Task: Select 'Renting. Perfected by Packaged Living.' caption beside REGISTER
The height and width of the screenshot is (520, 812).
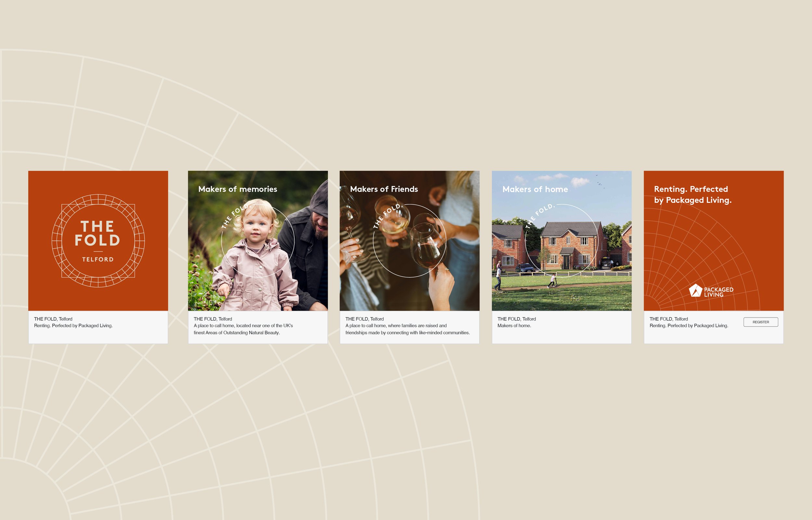Action: (689, 326)
